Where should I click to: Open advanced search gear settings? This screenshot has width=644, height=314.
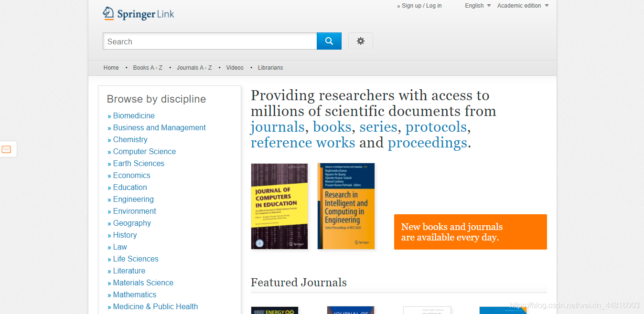point(361,41)
